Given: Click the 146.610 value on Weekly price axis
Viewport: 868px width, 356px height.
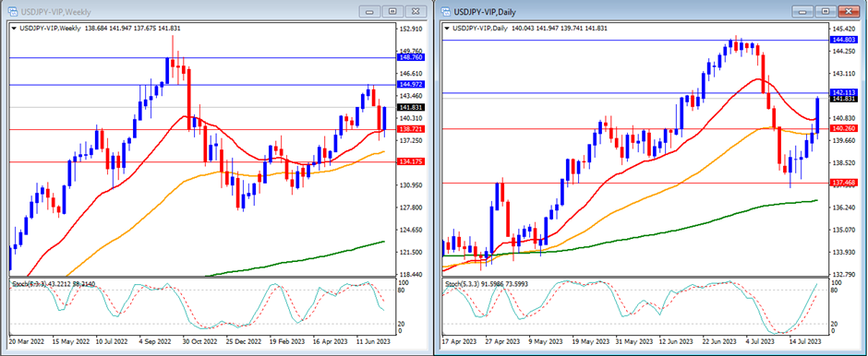Looking at the screenshot, I should pos(410,74).
